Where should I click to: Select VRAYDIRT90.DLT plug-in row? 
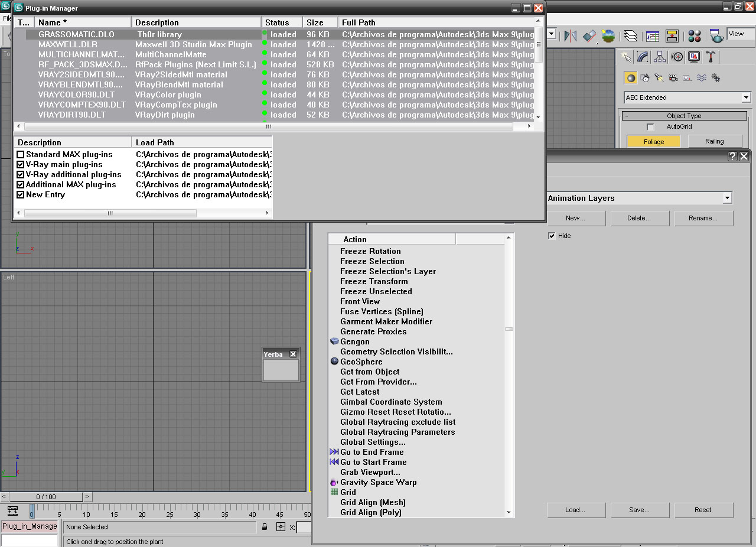(x=274, y=115)
